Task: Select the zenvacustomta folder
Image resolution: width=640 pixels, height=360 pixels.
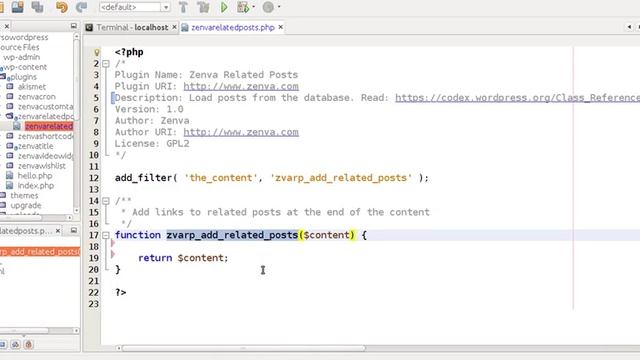Action: tap(45, 107)
